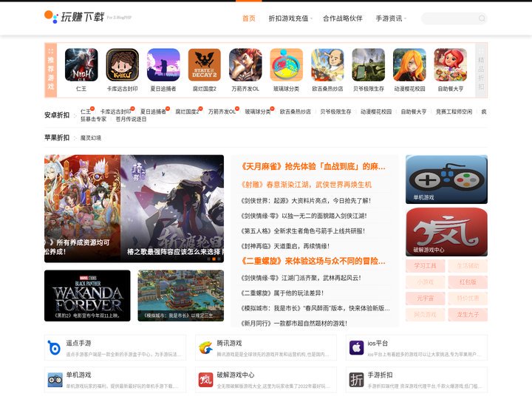
Task: Select the 龙生九子 tag button
Action: [x=468, y=315]
